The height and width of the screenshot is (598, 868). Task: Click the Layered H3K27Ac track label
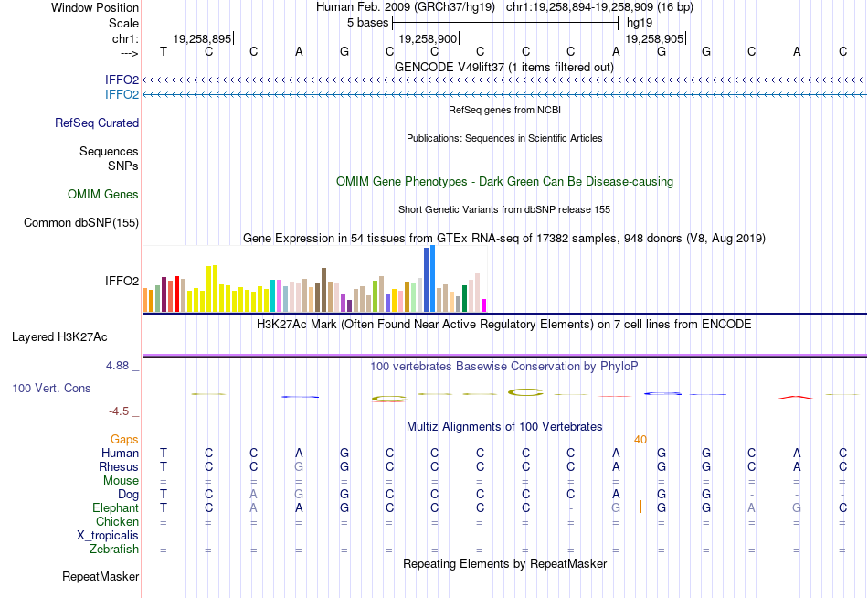click(59, 337)
